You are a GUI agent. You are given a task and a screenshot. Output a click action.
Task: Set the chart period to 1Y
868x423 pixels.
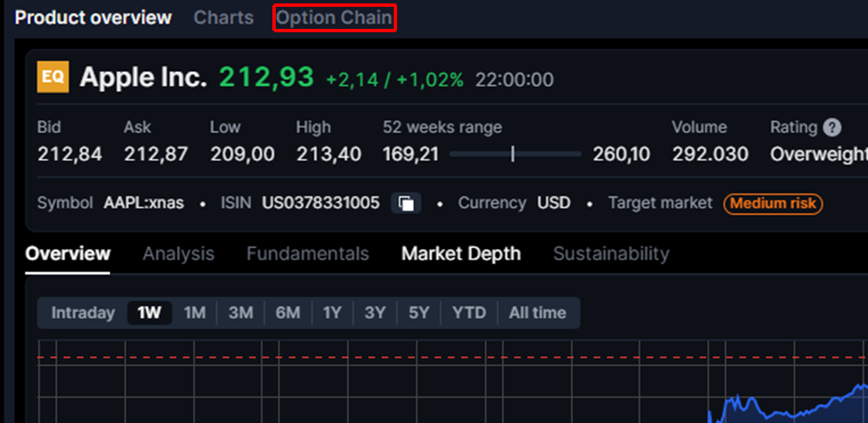coord(332,313)
